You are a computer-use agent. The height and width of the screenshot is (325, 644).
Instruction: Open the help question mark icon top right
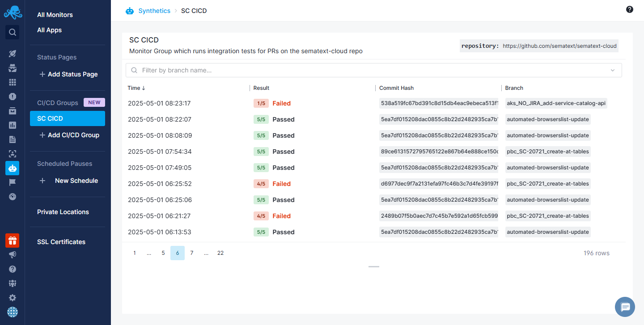[629, 9]
